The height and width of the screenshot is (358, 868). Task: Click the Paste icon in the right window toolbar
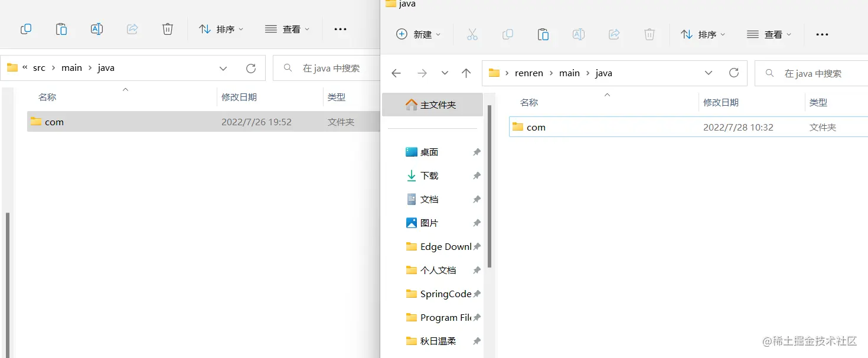pyautogui.click(x=543, y=34)
